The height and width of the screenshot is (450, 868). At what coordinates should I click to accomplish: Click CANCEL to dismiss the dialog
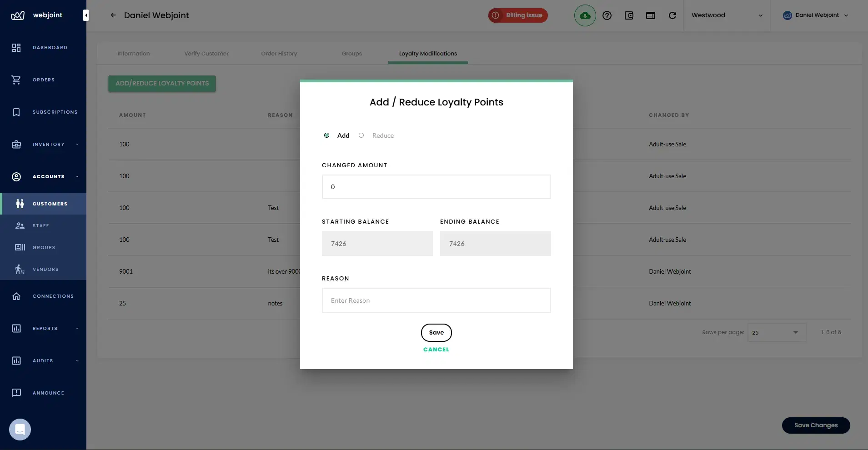pos(436,349)
